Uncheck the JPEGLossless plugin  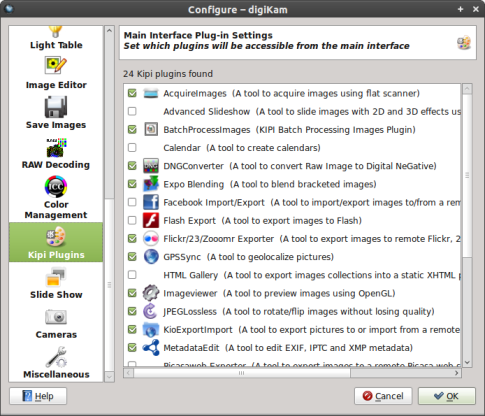click(132, 311)
